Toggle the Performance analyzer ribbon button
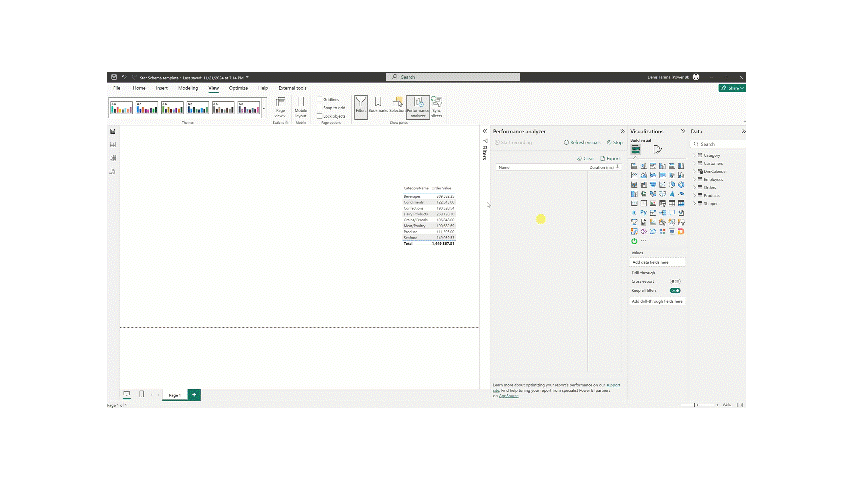Viewport: 853px width, 480px height. point(417,106)
